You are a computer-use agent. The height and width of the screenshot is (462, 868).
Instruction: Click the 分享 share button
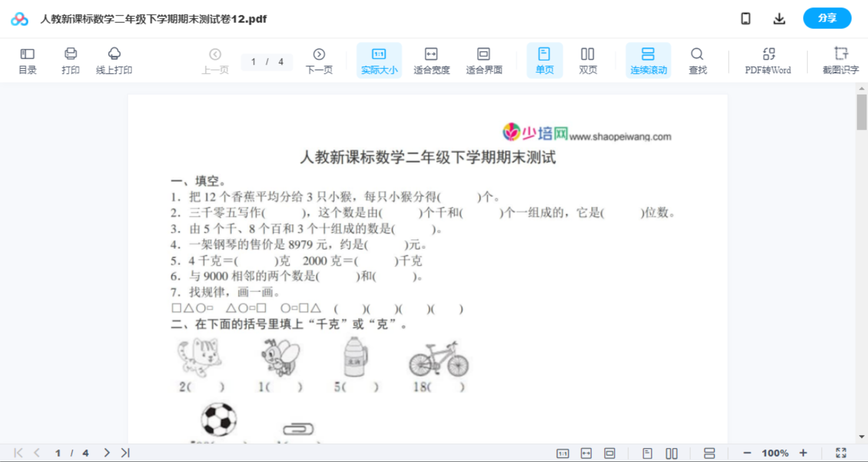(x=827, y=18)
